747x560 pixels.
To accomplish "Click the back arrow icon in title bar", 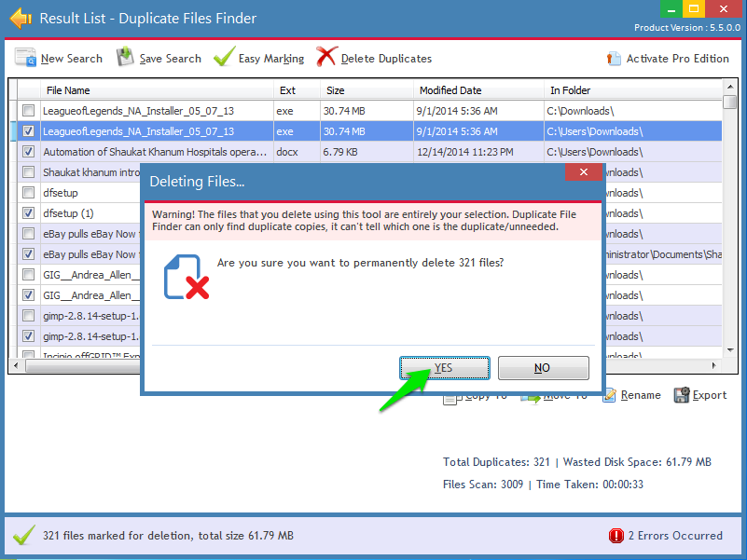I will point(21,19).
